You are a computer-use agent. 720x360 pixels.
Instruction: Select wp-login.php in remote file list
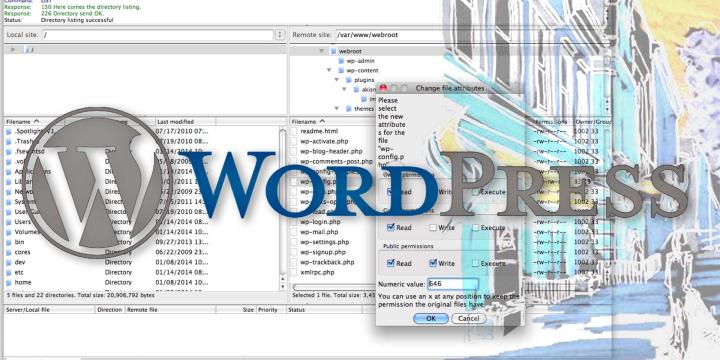(x=319, y=222)
